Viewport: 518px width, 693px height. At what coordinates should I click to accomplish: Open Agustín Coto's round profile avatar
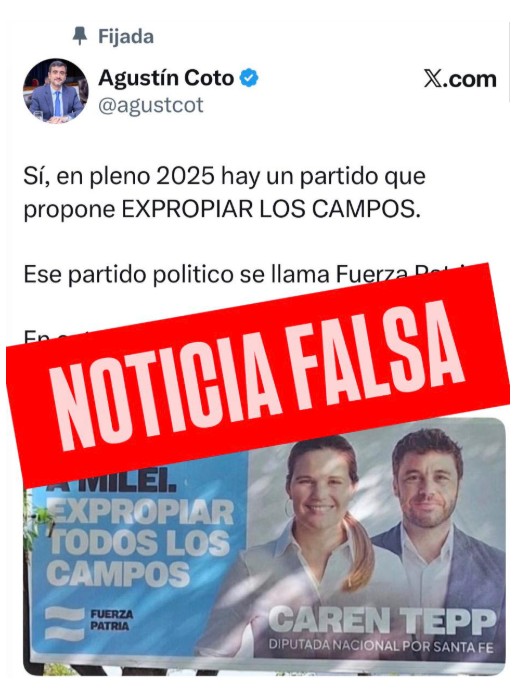click(x=56, y=91)
